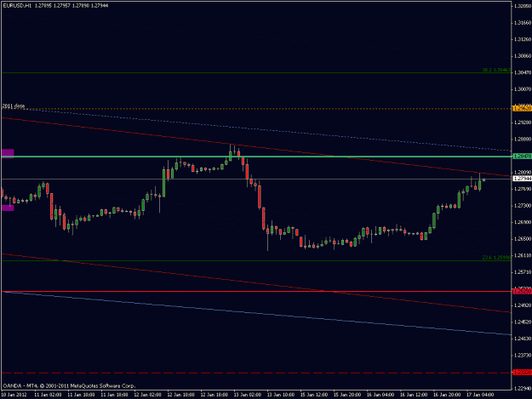Click the "15 Jan 12:00" time label
The width and height of the screenshot is (532, 399).
click(314, 395)
